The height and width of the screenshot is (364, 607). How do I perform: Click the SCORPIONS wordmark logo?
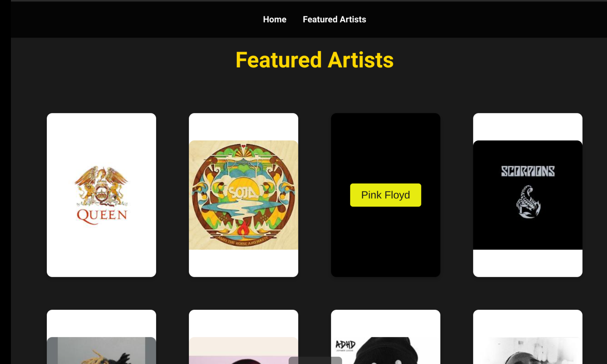(528, 172)
